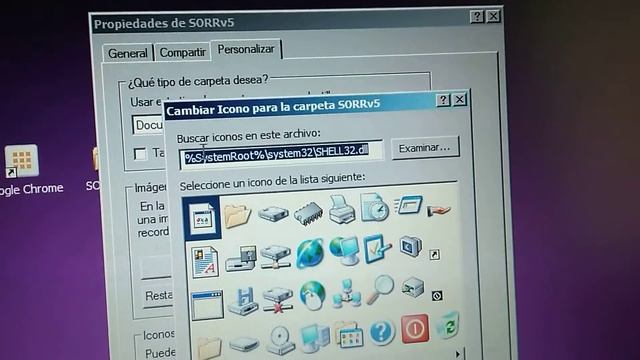640x360 pixels.
Task: Choose the empty window icon
Action: coord(207,305)
